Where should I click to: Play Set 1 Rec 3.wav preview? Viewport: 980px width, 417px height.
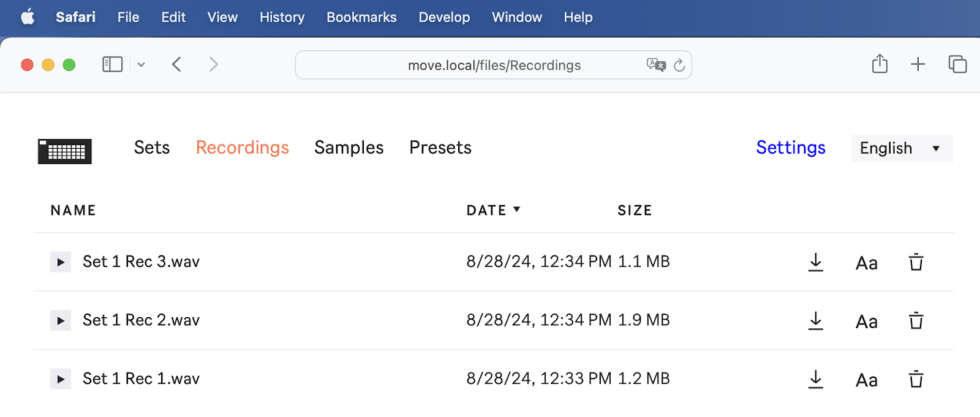point(61,262)
